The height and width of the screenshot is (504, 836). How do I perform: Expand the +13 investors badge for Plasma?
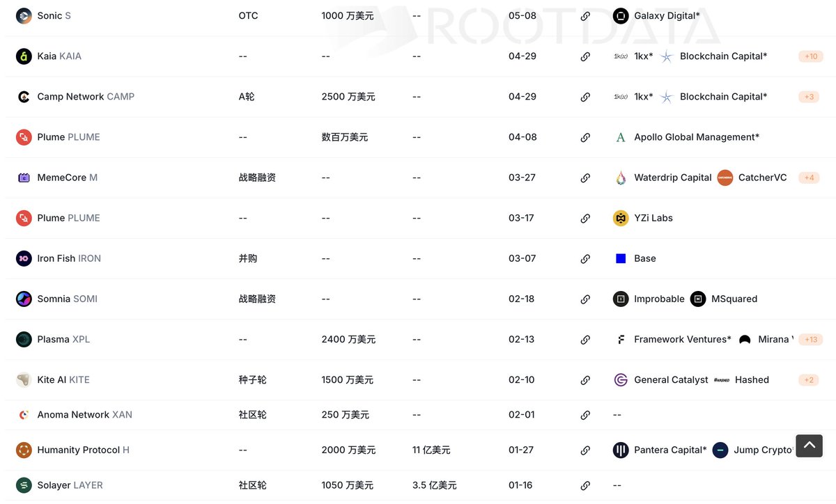(811, 340)
